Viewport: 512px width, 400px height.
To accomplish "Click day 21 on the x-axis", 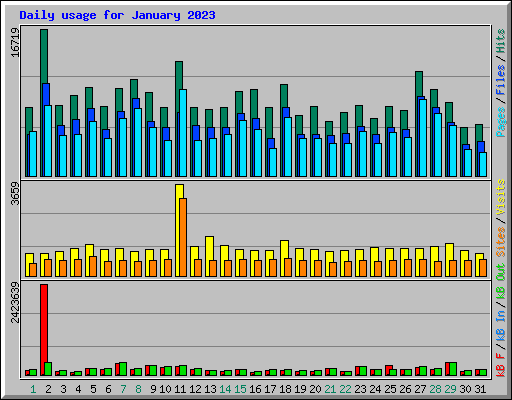I will pyautogui.click(x=330, y=389).
